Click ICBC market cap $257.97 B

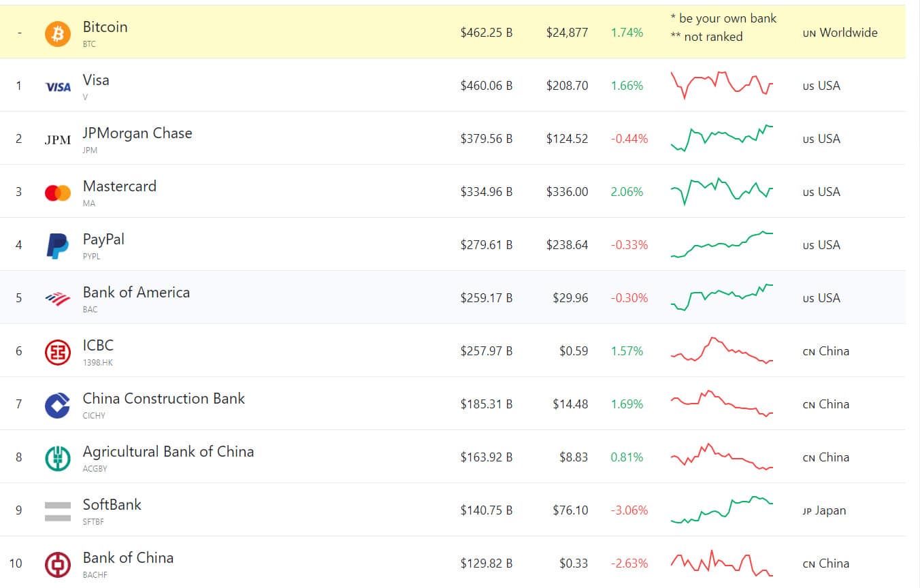click(x=487, y=350)
